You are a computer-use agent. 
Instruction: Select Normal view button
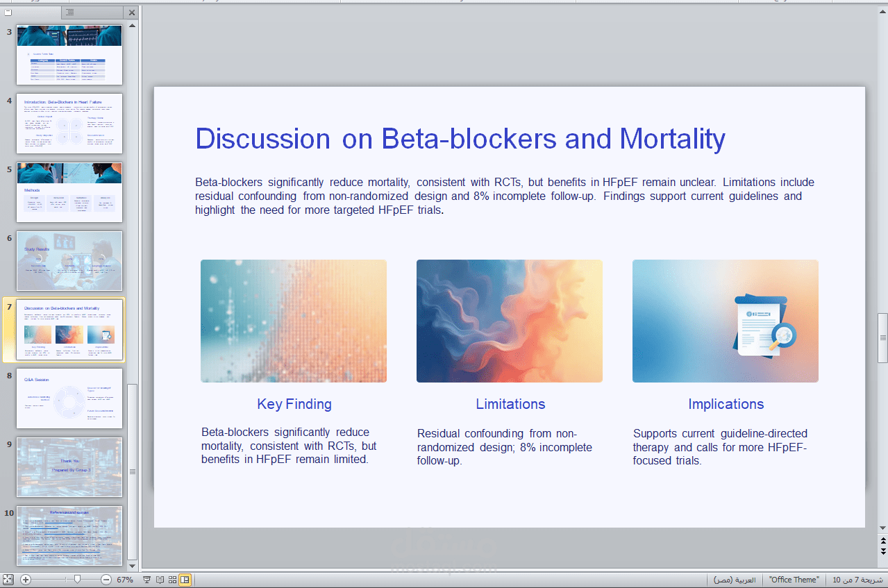(x=185, y=579)
